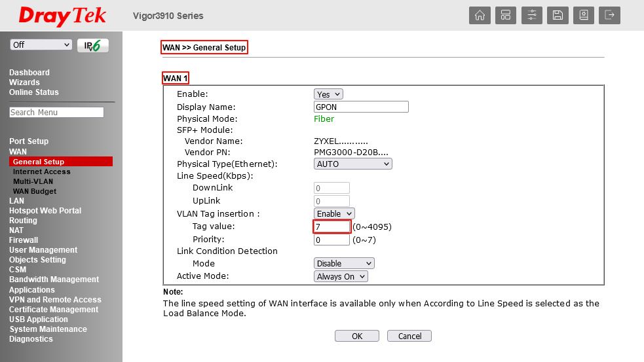644x362 pixels.
Task: Open Firewall in the sidebar
Action: pos(24,240)
